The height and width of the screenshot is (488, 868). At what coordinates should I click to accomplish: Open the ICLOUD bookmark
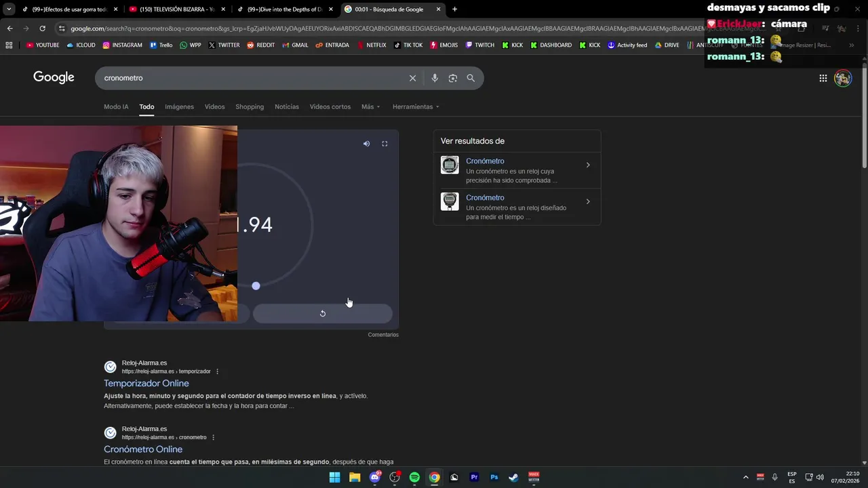(x=81, y=45)
